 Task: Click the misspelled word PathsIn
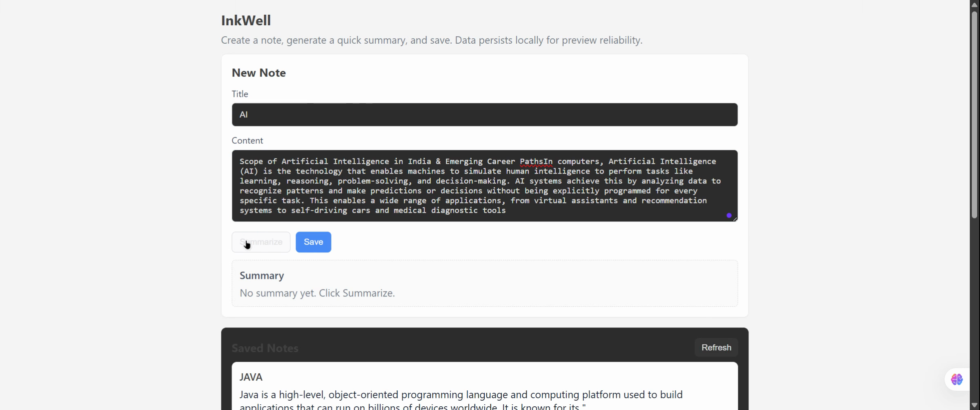pyautogui.click(x=536, y=161)
